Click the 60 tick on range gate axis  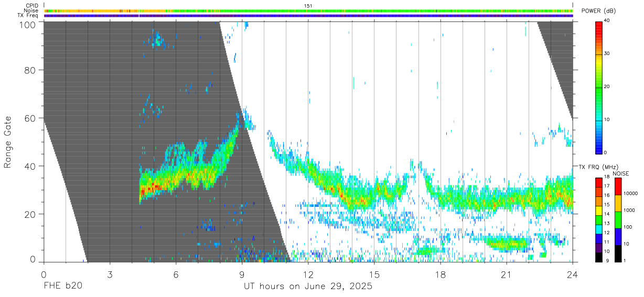coord(31,118)
